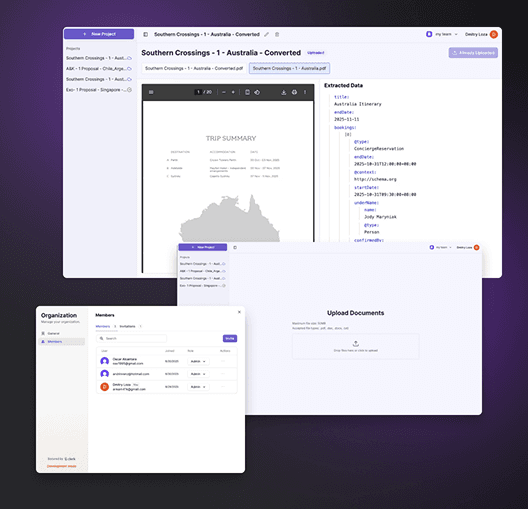Image resolution: width=528 pixels, height=509 pixels.
Task: Open PDF viewer hamburger sidebar menu
Action: tap(151, 92)
